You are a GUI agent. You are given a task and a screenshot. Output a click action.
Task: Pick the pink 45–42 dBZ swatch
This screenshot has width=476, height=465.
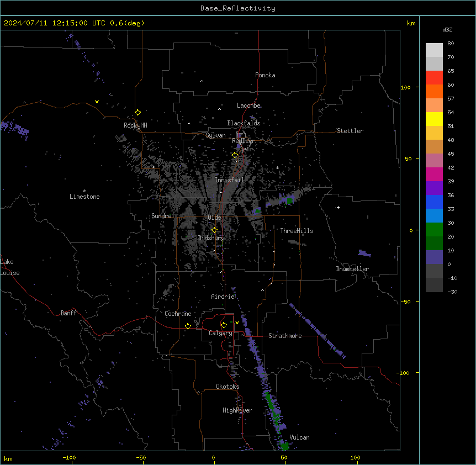click(434, 161)
